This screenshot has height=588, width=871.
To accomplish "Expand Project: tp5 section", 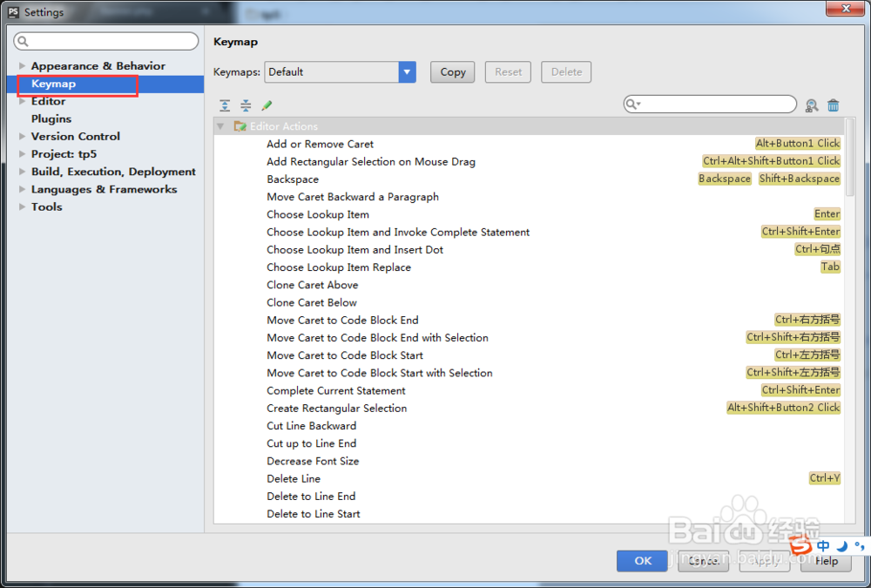I will coord(23,154).
